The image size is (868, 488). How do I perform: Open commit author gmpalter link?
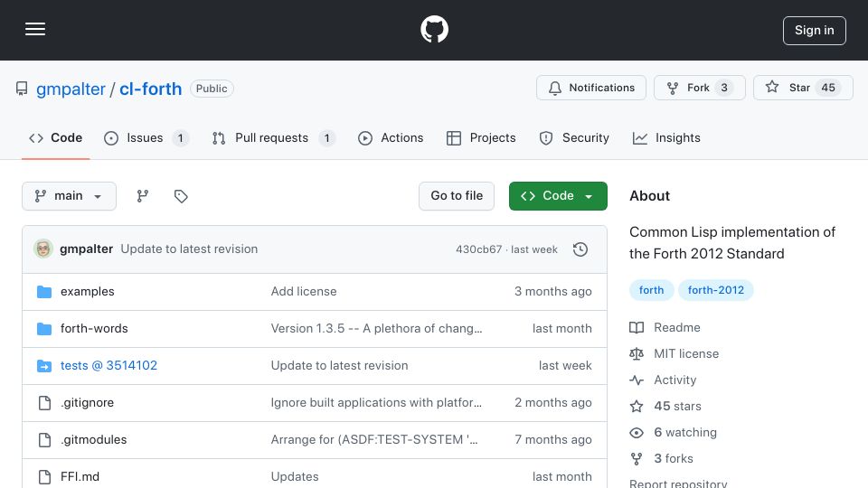tap(87, 249)
